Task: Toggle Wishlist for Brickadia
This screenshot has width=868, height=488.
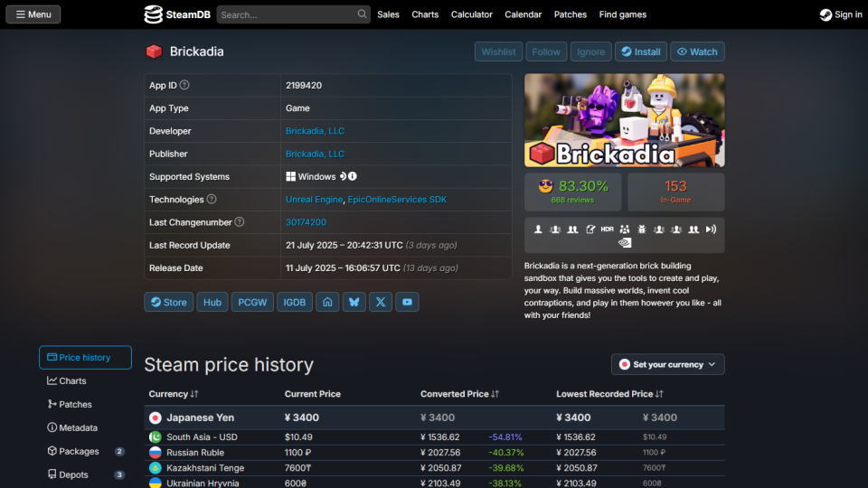Action: point(498,52)
